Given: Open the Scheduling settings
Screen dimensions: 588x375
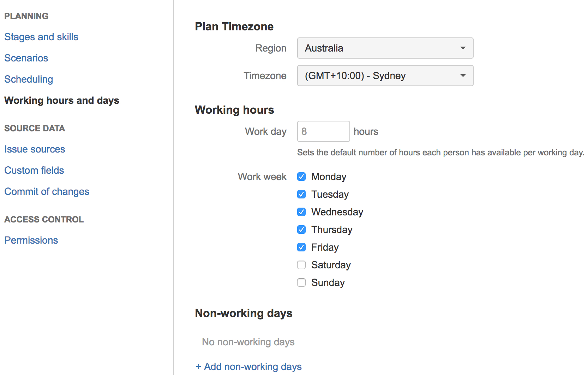Looking at the screenshot, I should point(29,79).
